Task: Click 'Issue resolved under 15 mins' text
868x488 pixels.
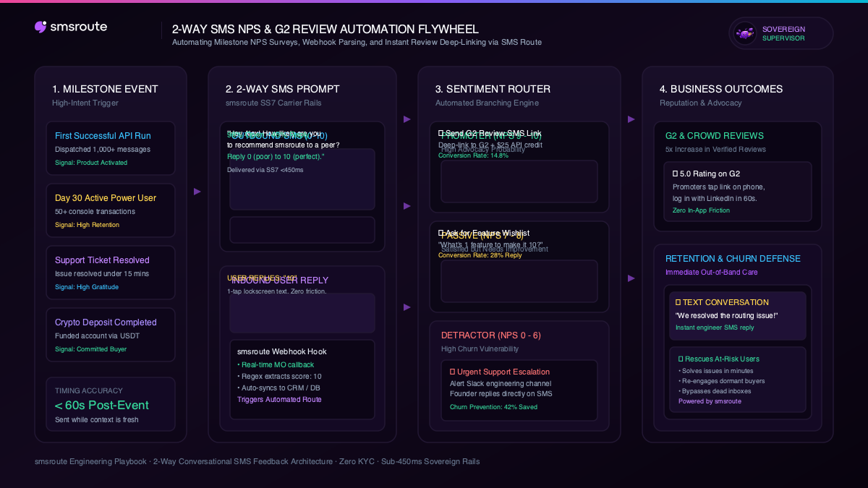Action: click(x=102, y=274)
